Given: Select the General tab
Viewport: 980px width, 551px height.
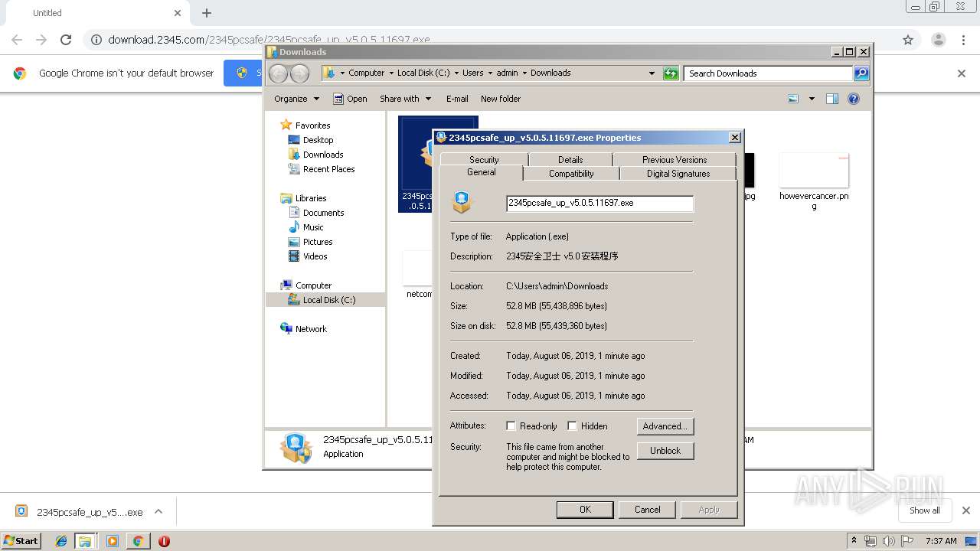Looking at the screenshot, I should [x=482, y=173].
